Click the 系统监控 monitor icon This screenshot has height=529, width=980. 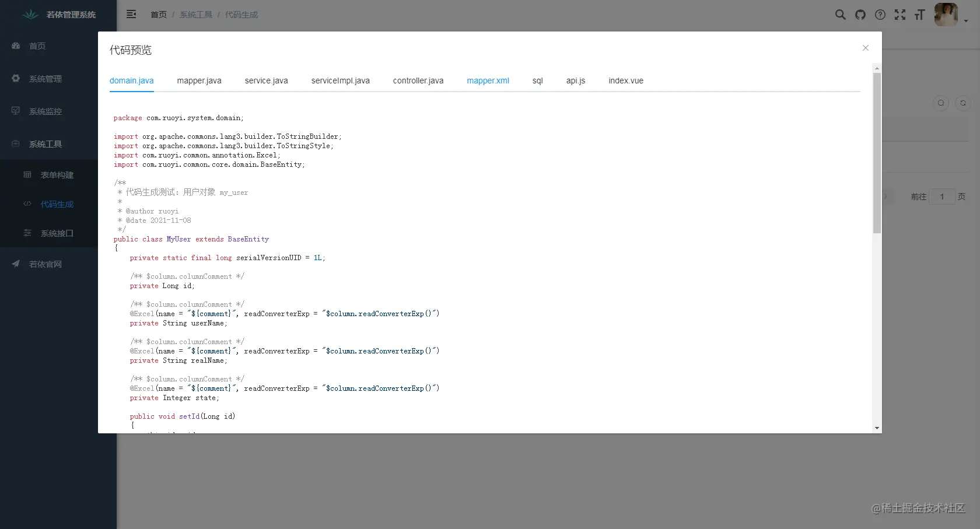[x=16, y=110]
